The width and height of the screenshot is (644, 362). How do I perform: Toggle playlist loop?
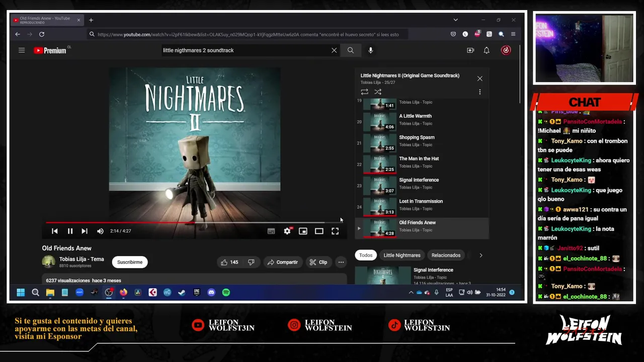pyautogui.click(x=364, y=92)
